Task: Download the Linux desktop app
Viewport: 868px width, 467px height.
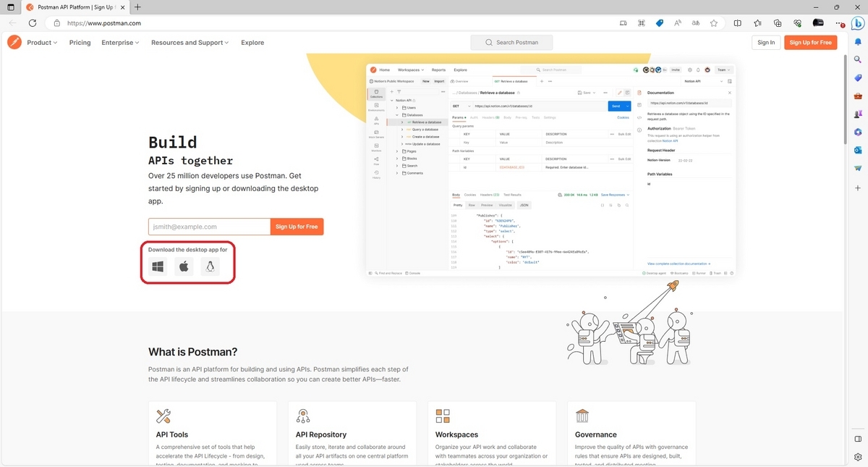Action: (x=210, y=266)
